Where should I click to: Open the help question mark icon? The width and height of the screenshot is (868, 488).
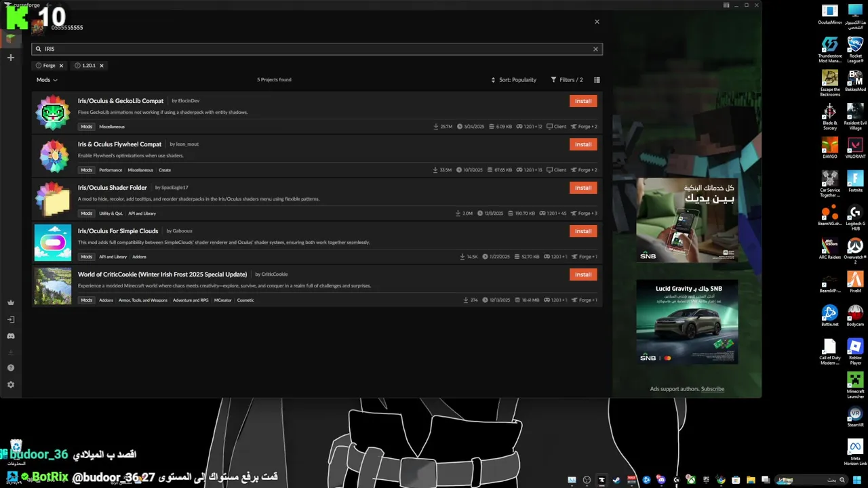[10, 368]
